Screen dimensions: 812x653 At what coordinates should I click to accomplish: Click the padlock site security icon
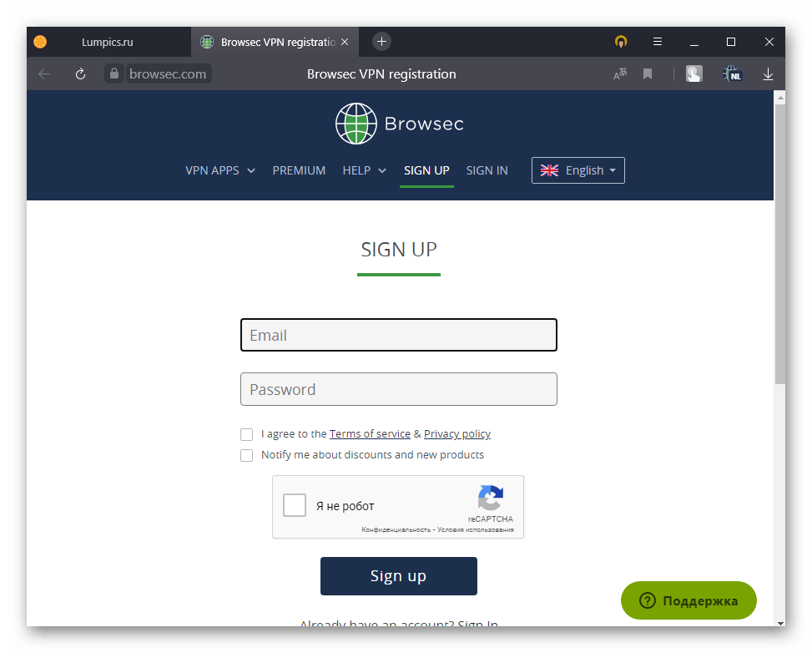pyautogui.click(x=114, y=73)
